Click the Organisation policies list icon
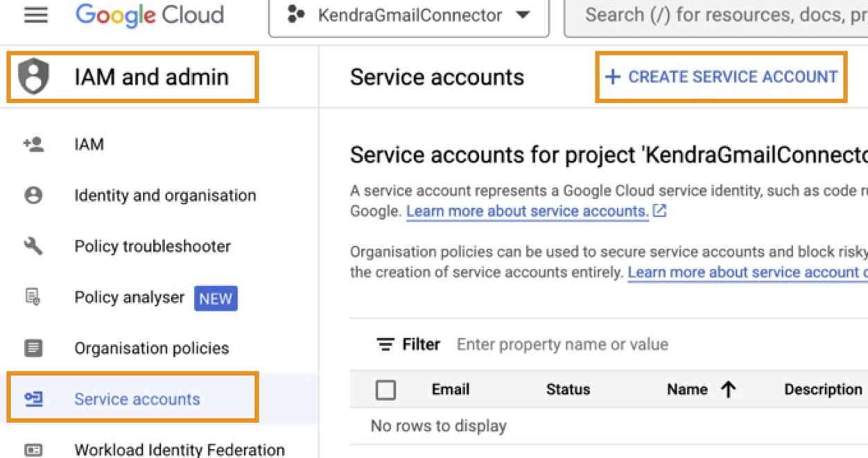Image resolution: width=868 pixels, height=458 pixels. pos(33,348)
